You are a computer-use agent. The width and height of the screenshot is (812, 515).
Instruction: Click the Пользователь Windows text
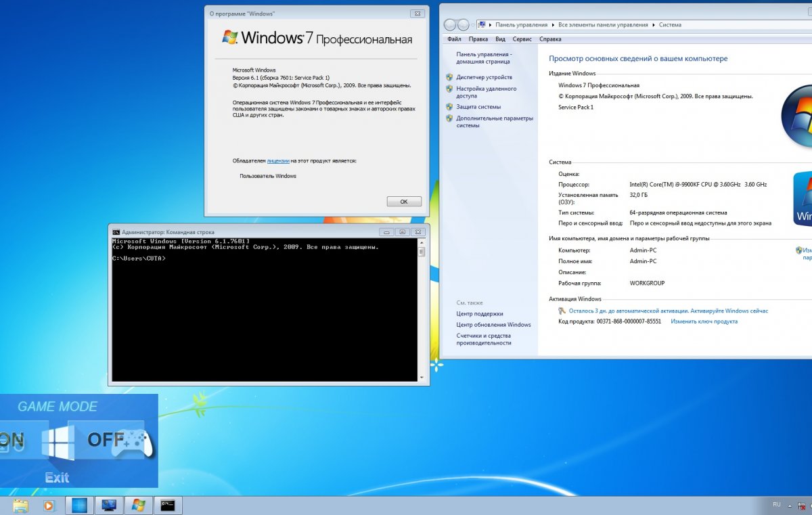(268, 176)
